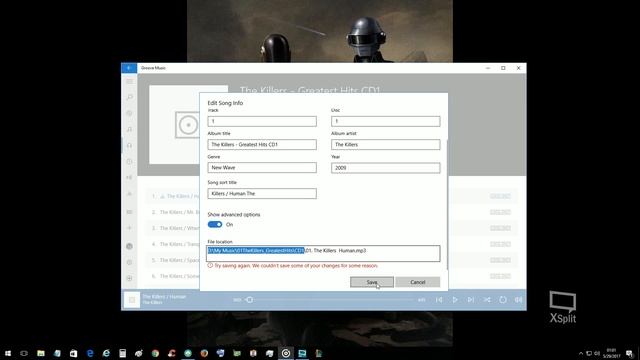640x360 pixels.
Task: Toggle repeat in the playback bar
Action: click(503, 300)
